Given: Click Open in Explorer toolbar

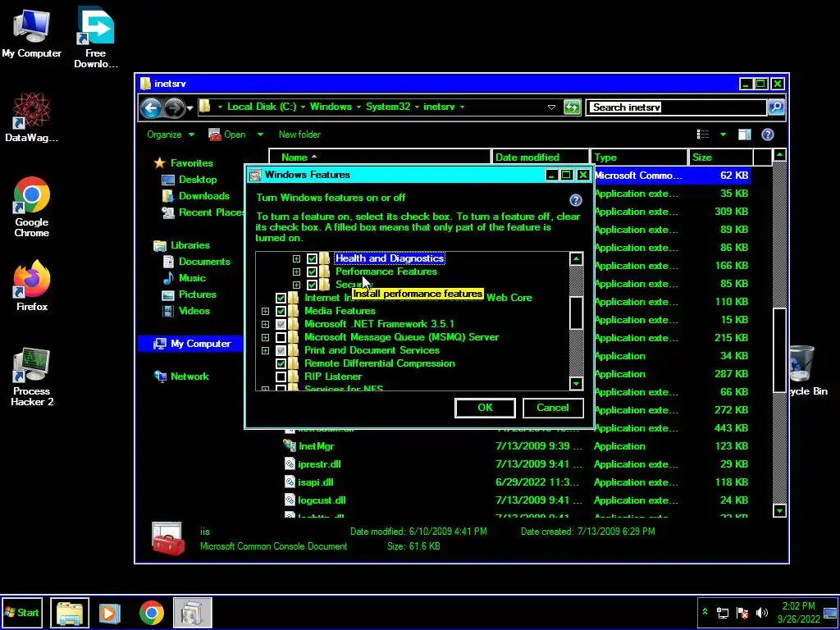Looking at the screenshot, I should [228, 135].
